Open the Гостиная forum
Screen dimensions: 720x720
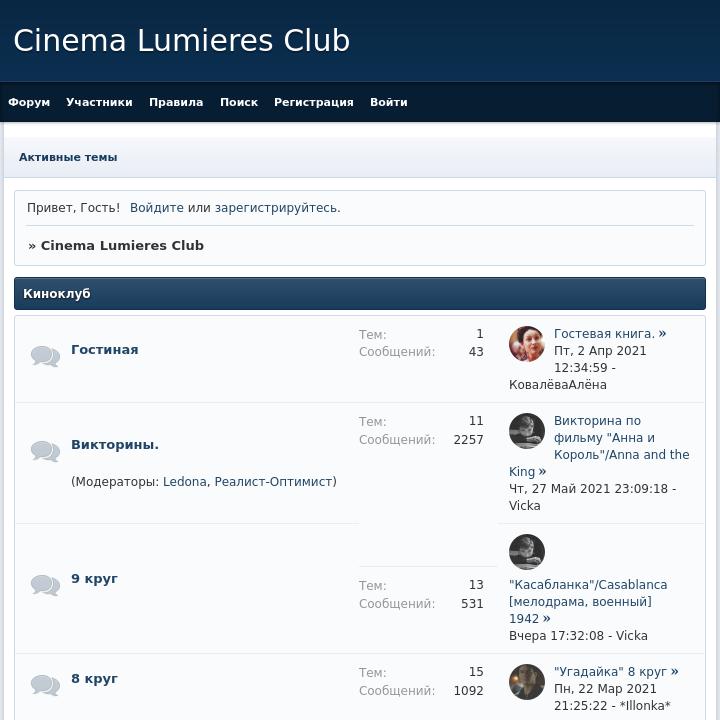pyautogui.click(x=105, y=349)
